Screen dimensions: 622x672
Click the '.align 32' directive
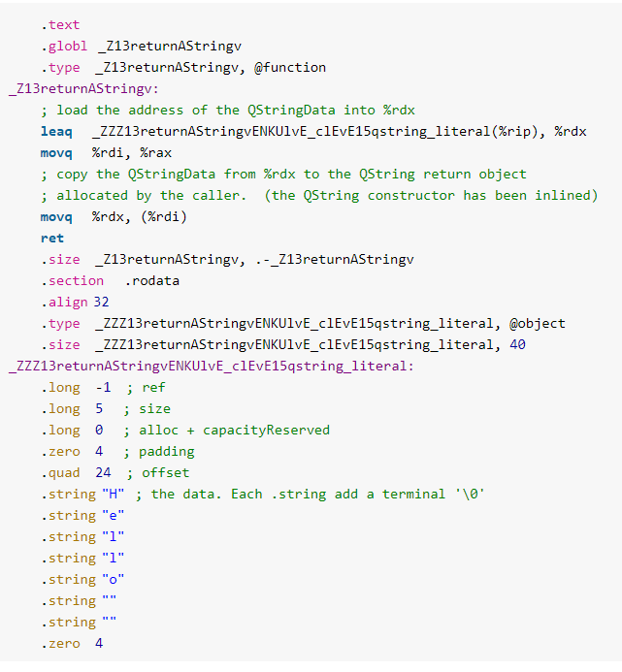point(75,303)
